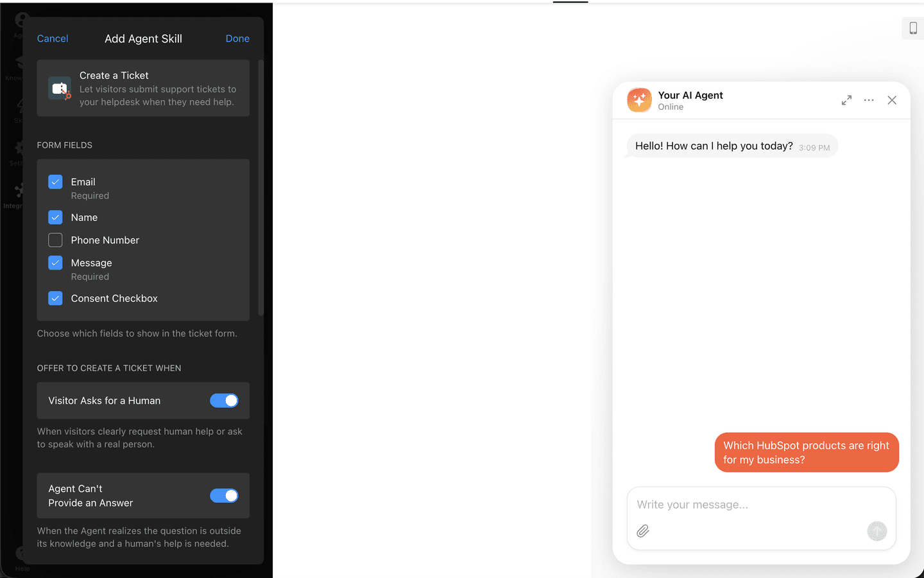Click the "Online" status text
This screenshot has height=578, width=924.
tap(671, 107)
